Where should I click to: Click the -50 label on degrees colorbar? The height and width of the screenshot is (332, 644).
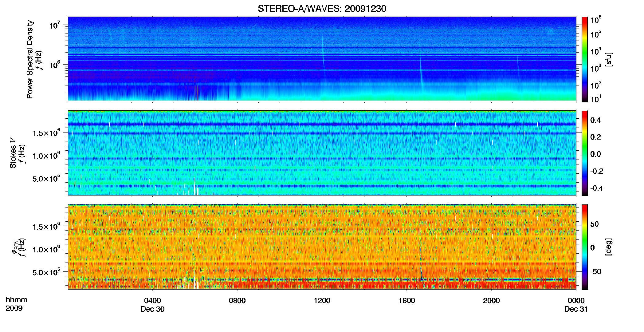(x=596, y=271)
